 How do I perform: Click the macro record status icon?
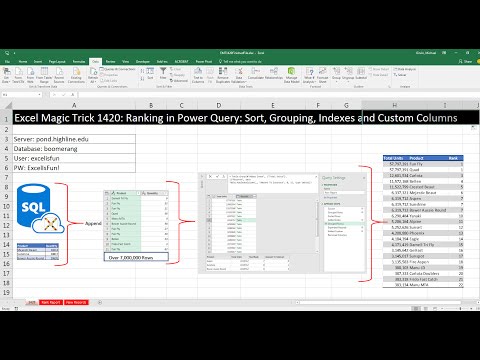(16, 309)
